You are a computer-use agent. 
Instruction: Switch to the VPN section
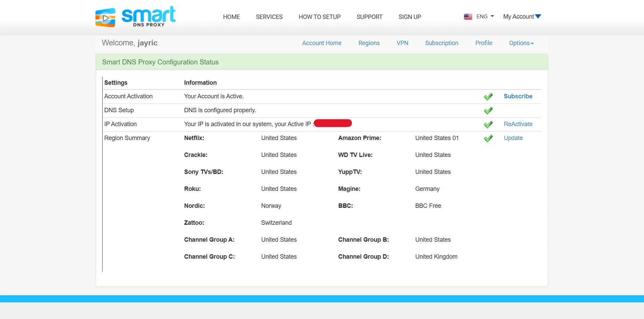pos(402,43)
